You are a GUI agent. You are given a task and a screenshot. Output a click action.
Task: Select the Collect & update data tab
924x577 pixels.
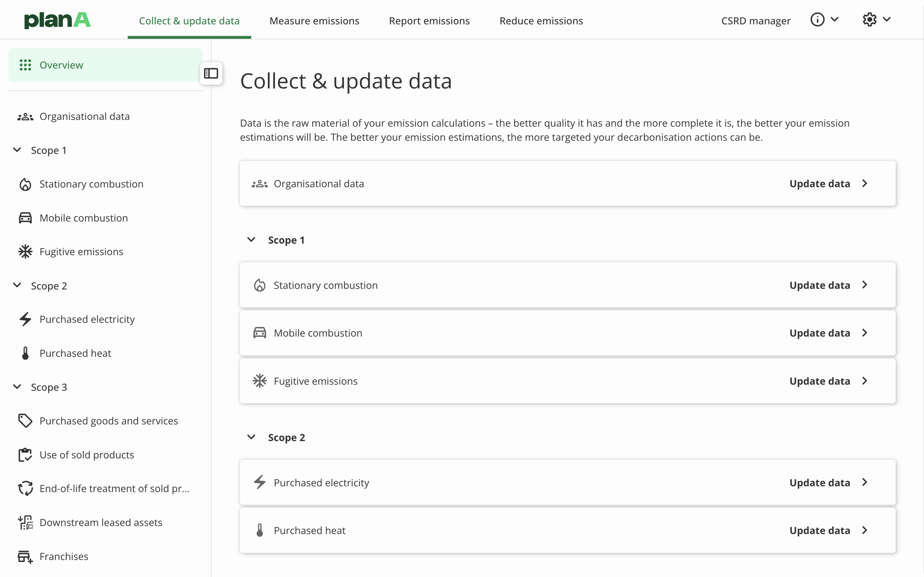[x=189, y=21]
